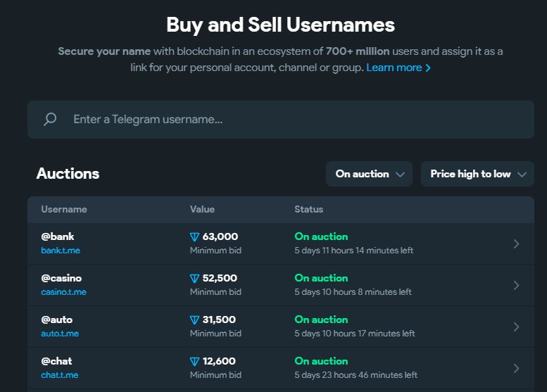Click the TON icon beside 12,600
Screen dimensions: 547x392
(195, 362)
